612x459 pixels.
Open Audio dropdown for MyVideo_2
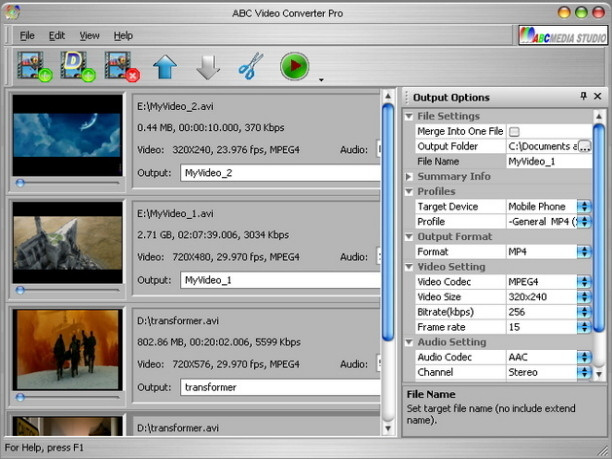[x=378, y=149]
